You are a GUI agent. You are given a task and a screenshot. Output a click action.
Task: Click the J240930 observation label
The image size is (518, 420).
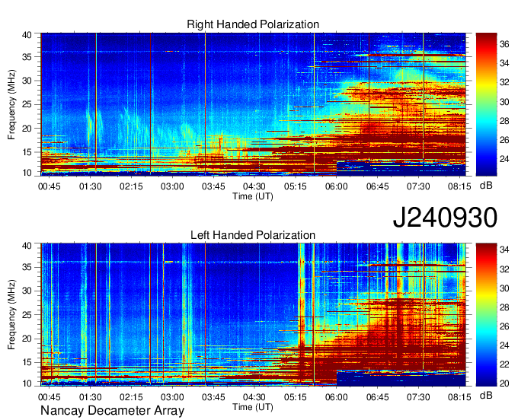coord(445,218)
